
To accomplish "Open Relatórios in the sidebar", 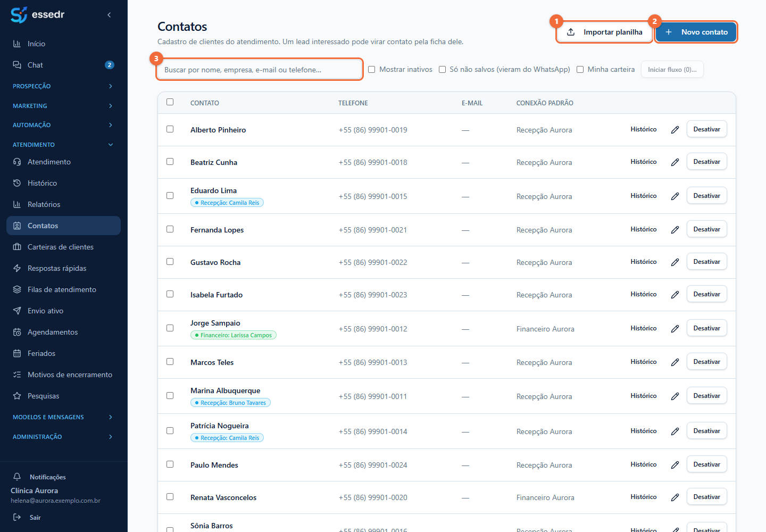I will [x=63, y=204].
